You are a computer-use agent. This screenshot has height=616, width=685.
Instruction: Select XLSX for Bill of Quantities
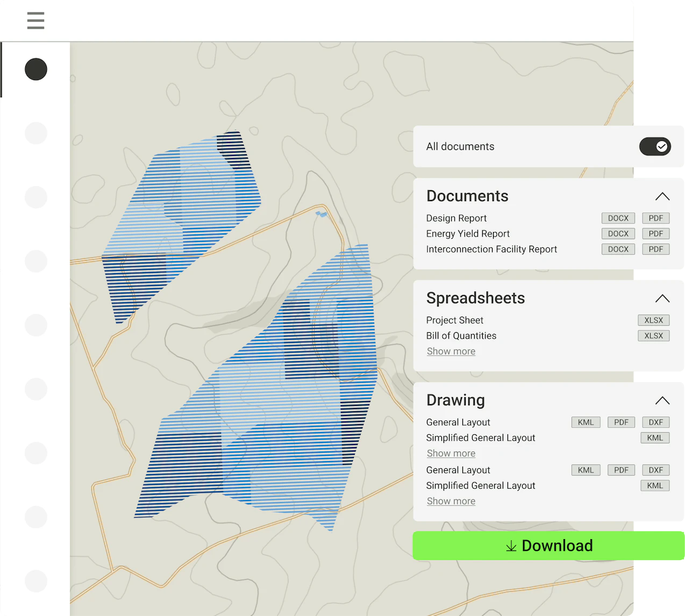click(654, 336)
